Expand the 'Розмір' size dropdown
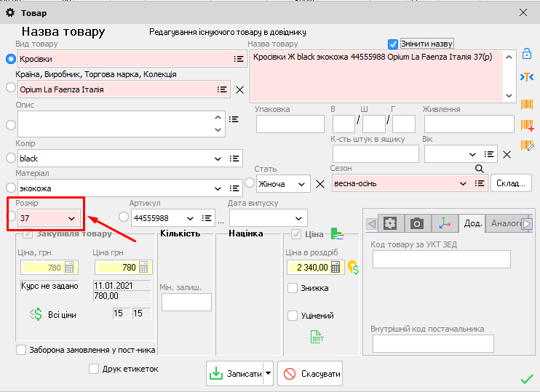Image resolution: width=540 pixels, height=392 pixels. 72,217
